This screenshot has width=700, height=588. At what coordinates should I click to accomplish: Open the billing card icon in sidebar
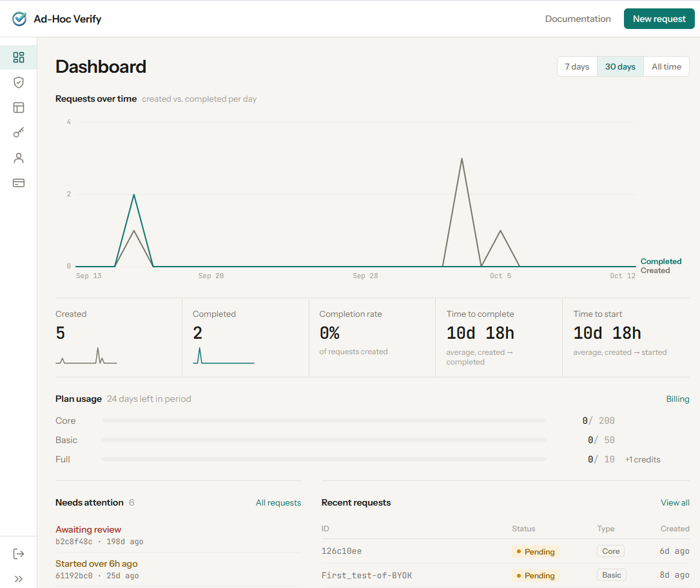click(x=18, y=183)
